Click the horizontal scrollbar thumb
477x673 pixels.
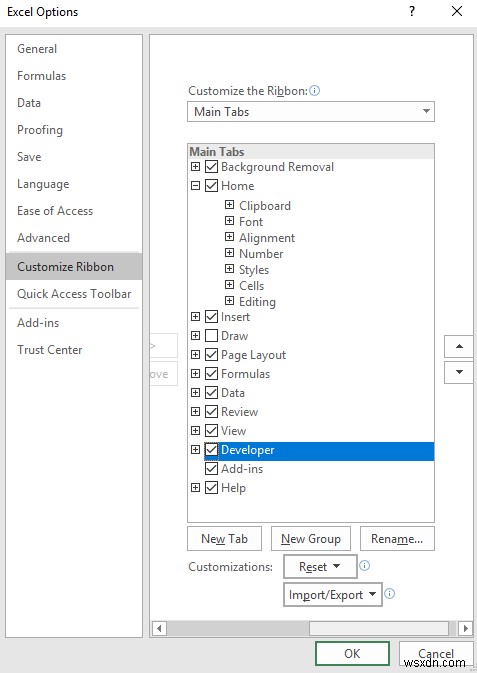coord(379,629)
